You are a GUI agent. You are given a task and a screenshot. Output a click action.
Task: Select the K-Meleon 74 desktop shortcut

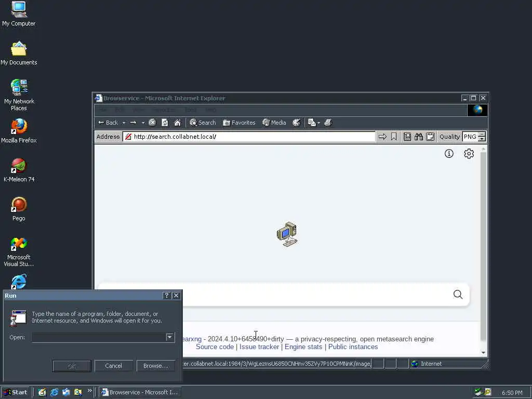[19, 170]
